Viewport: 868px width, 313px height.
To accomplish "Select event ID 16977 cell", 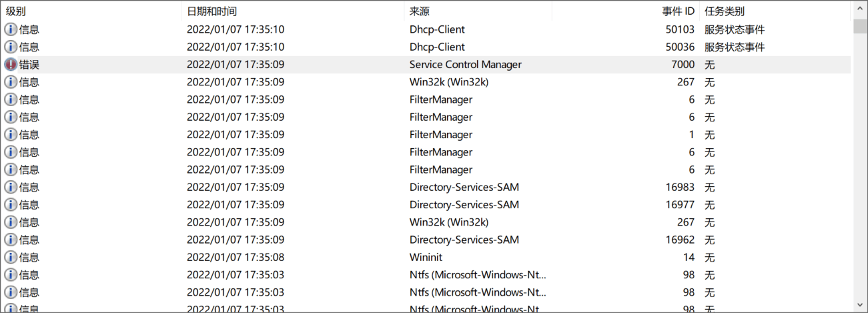I will tap(680, 204).
